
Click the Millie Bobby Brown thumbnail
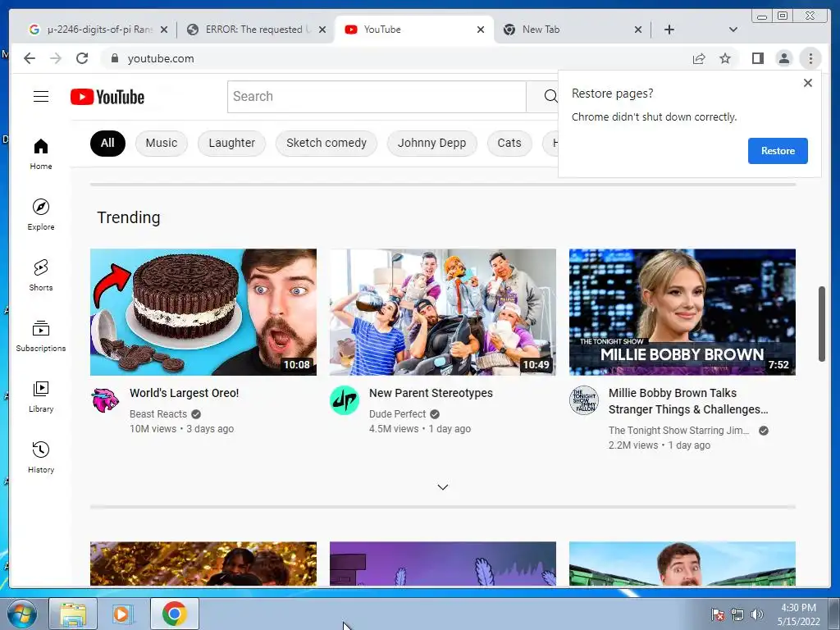(682, 312)
